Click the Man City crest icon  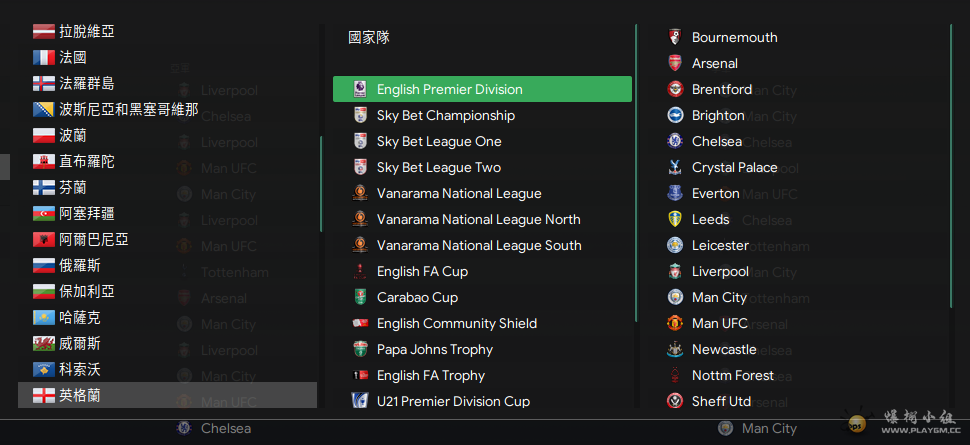[675, 297]
